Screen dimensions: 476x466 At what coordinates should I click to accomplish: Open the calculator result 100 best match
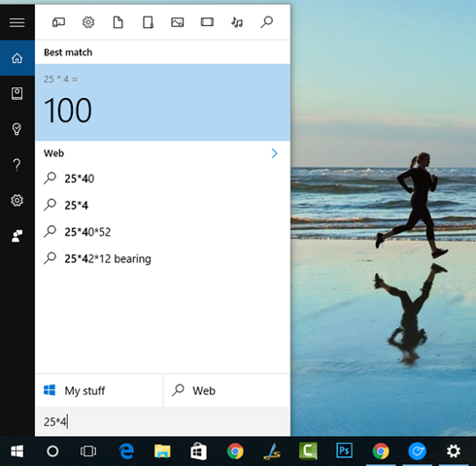pyautogui.click(x=162, y=102)
